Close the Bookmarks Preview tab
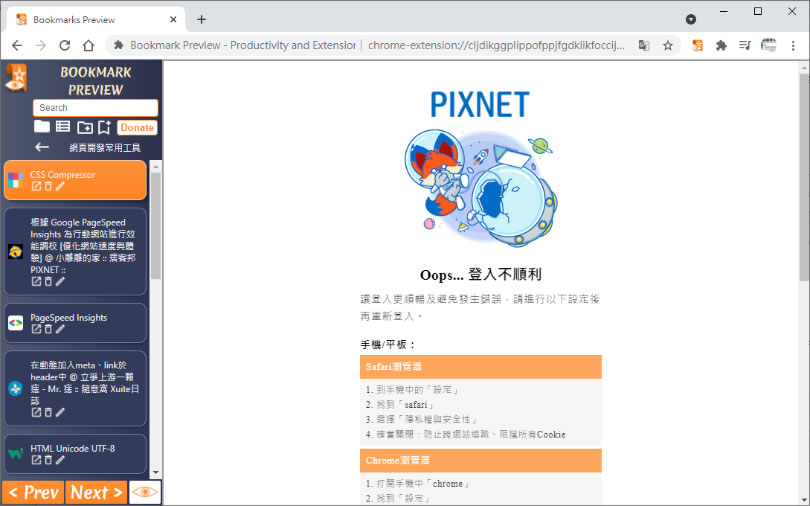 point(173,20)
